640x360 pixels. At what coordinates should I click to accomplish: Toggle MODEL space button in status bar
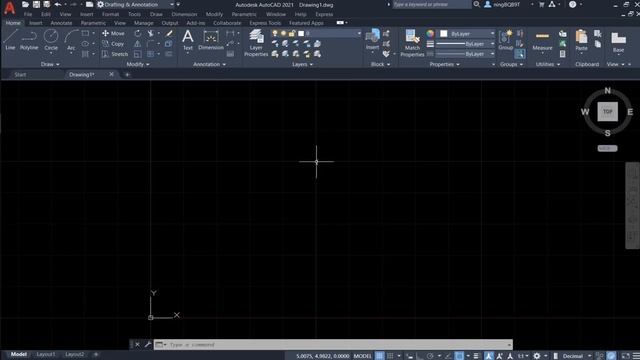362,356
